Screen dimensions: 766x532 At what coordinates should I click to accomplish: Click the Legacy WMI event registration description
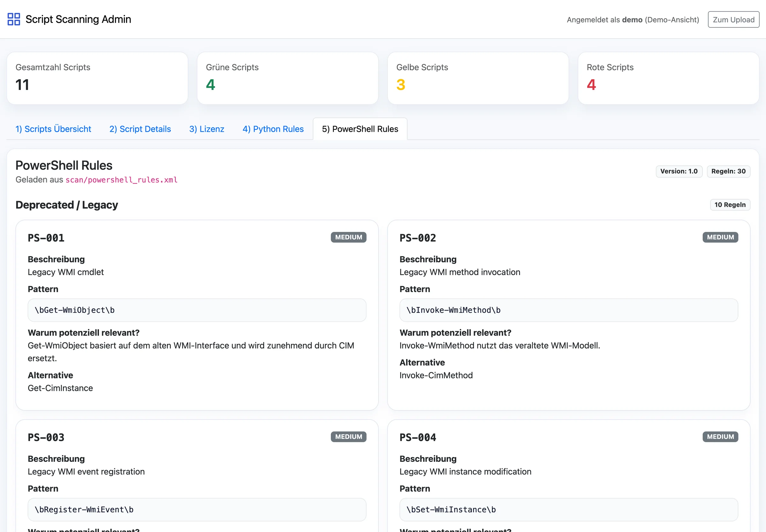pos(86,472)
